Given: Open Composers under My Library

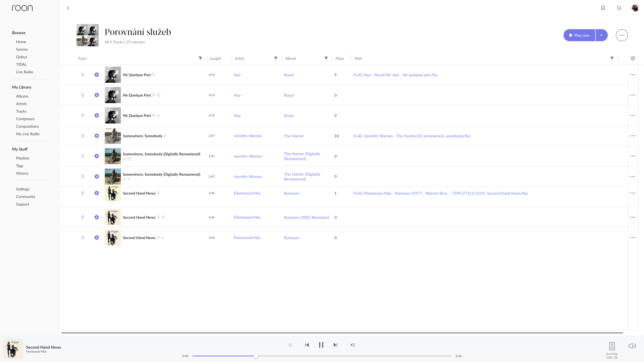Looking at the screenshot, I should tap(25, 119).
